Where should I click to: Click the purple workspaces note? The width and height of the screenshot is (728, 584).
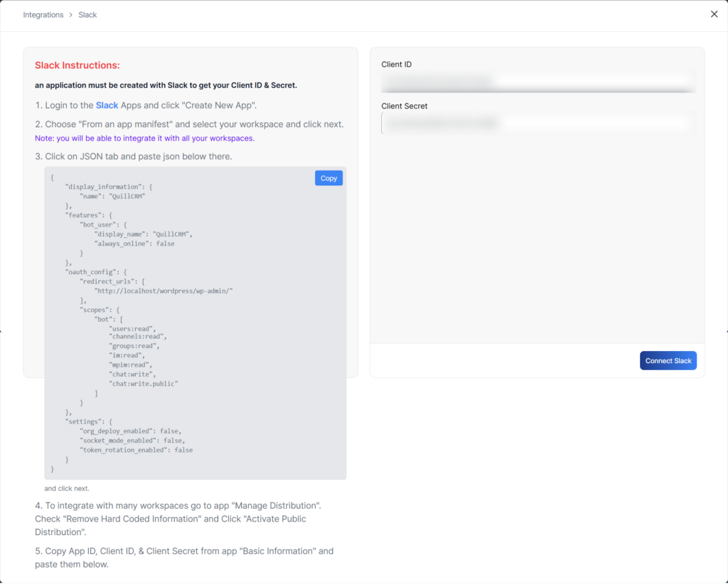(x=144, y=139)
